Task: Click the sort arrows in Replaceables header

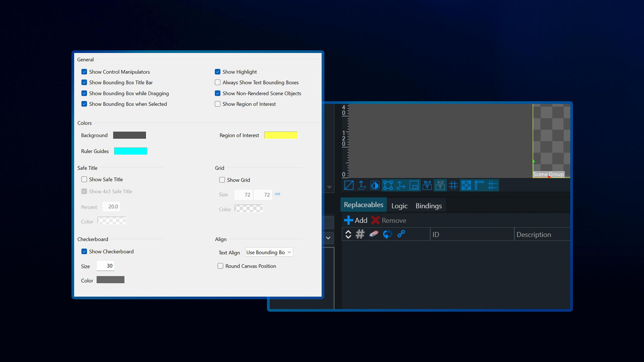Action: pos(348,234)
